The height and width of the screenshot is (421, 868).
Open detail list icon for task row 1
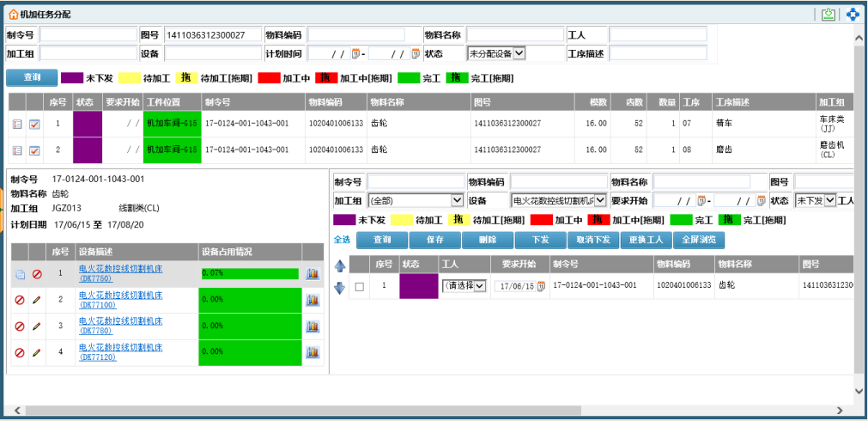[17, 124]
